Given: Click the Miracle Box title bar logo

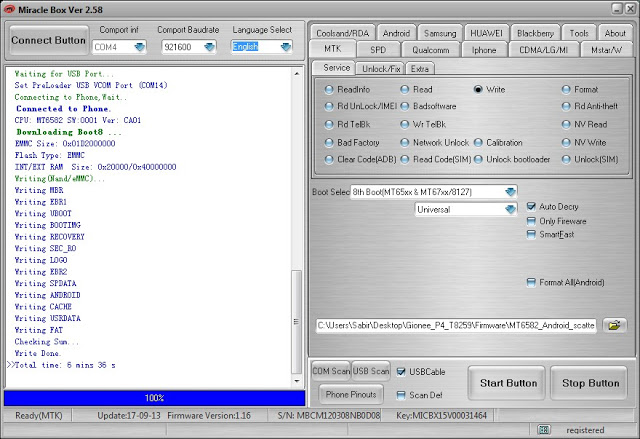Looking at the screenshot, I should point(9,9).
